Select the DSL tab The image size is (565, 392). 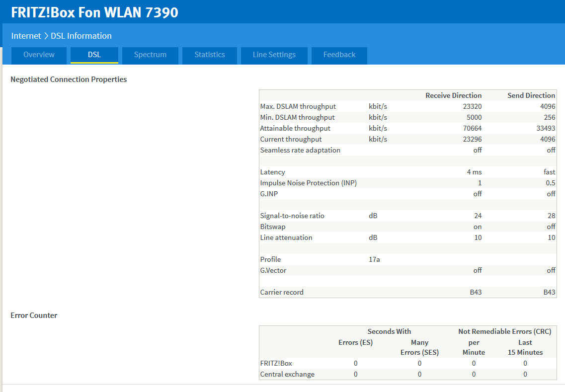pos(94,55)
